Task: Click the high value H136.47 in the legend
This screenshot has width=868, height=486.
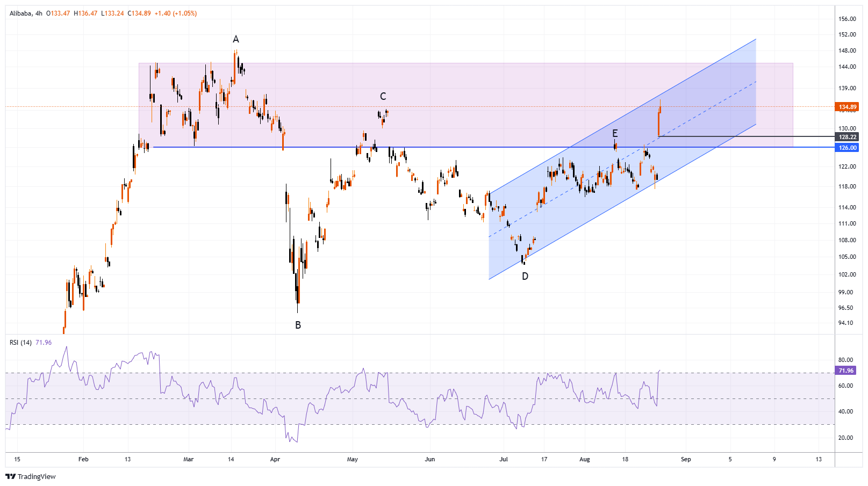Action: point(85,13)
